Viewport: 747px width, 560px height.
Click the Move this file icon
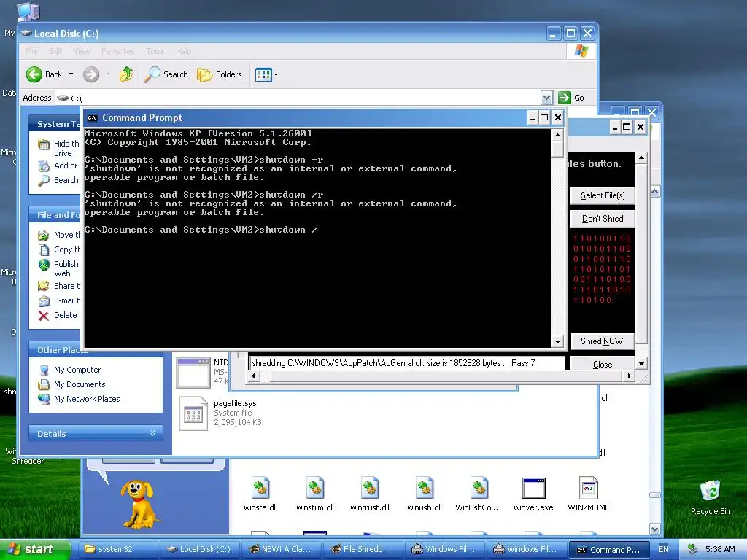coord(44,235)
